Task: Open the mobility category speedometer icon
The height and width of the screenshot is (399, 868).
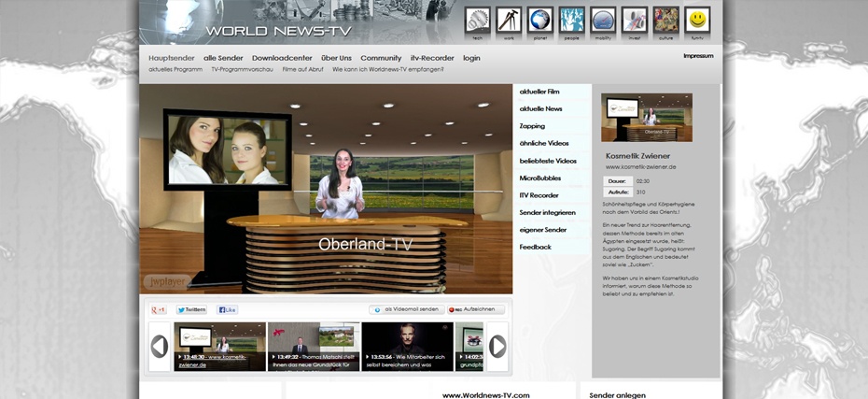Action: (x=603, y=20)
